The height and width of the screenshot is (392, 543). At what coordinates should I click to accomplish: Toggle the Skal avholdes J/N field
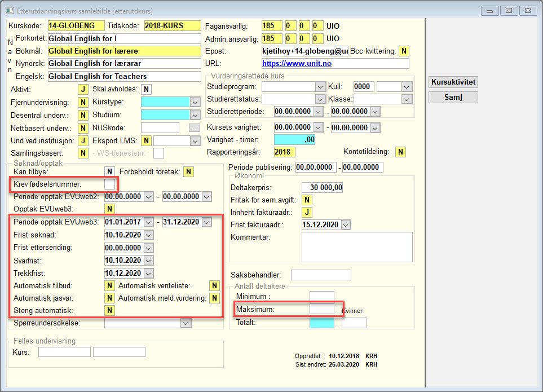146,89
